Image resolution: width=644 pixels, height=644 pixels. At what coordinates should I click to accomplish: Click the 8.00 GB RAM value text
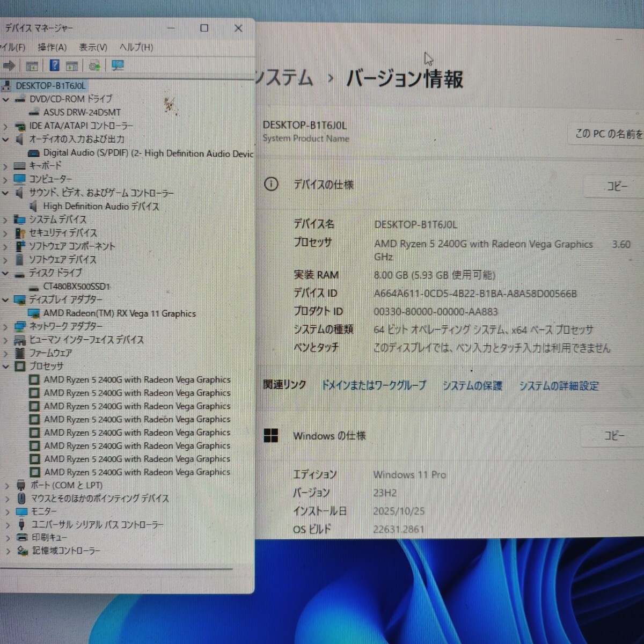coord(435,275)
